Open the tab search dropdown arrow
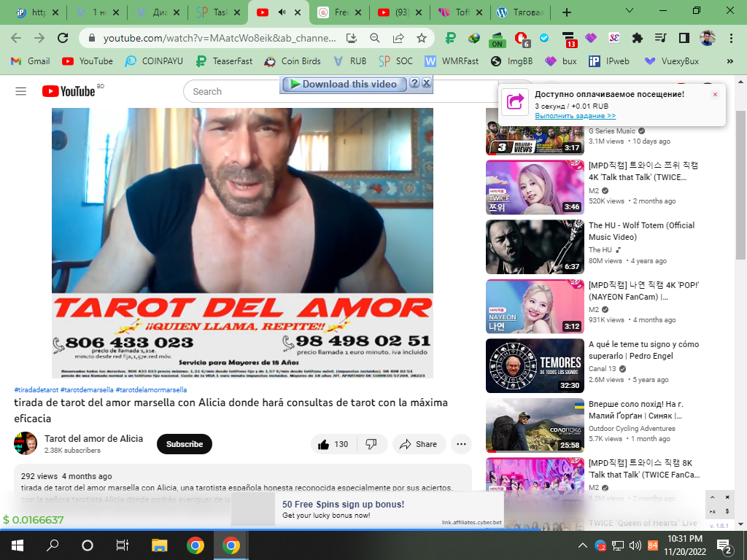Screen dimensions: 747x560 click(630, 10)
